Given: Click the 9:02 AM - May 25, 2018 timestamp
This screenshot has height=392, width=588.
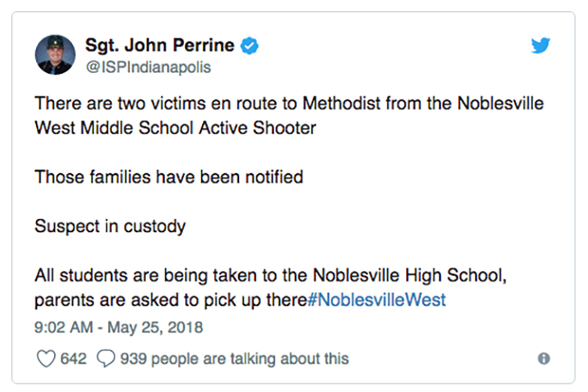Looking at the screenshot, I should point(118,325).
